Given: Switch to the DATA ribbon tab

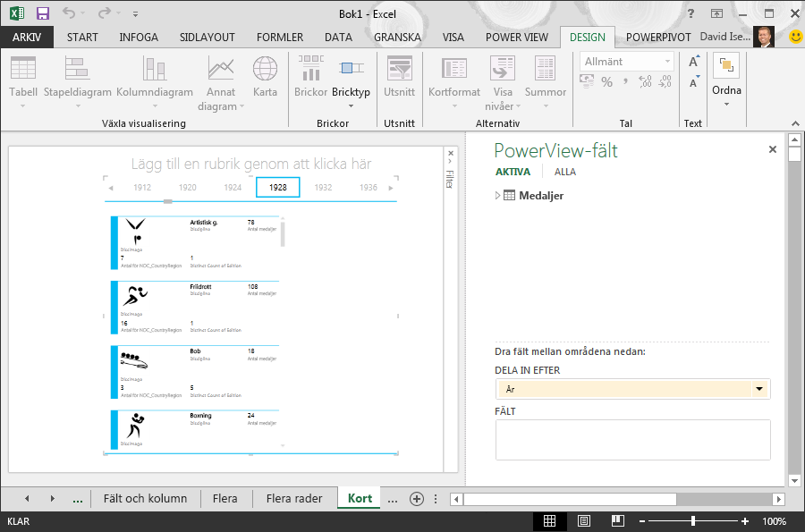Looking at the screenshot, I should pyautogui.click(x=338, y=37).
